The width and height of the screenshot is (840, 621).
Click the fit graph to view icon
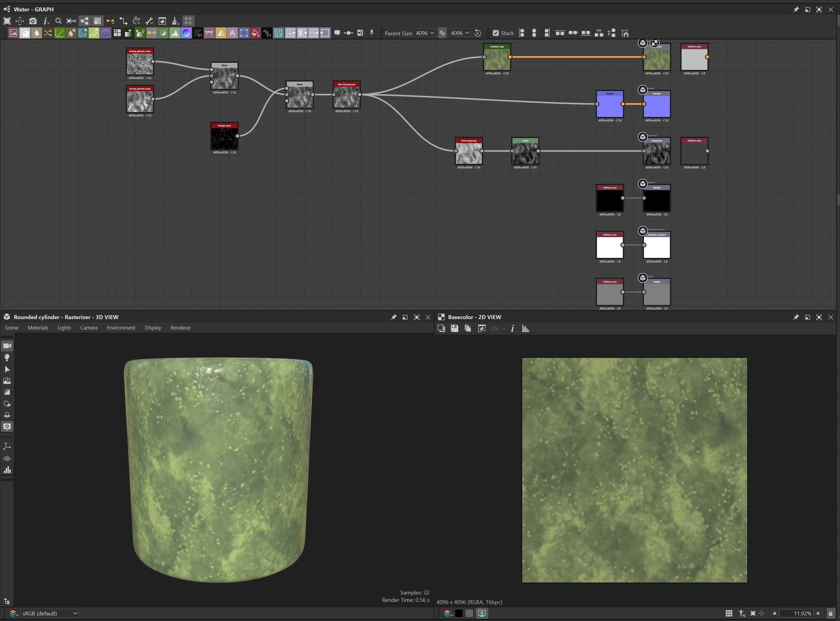(7, 21)
